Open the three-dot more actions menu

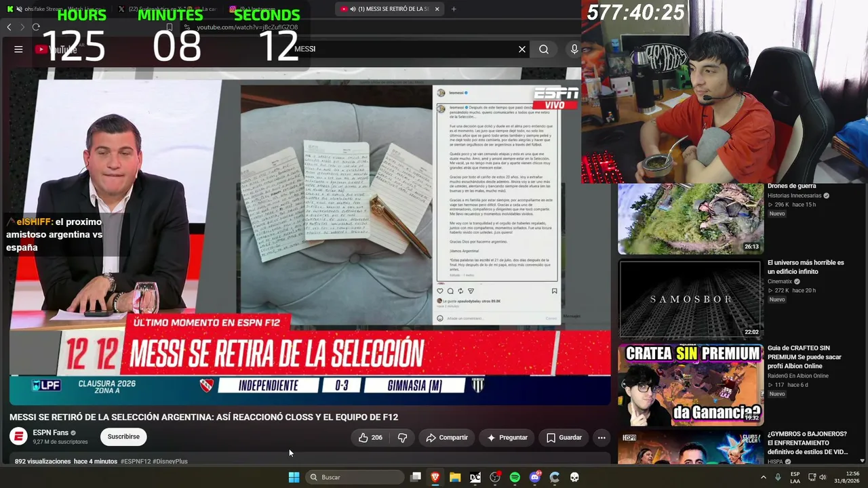click(601, 437)
